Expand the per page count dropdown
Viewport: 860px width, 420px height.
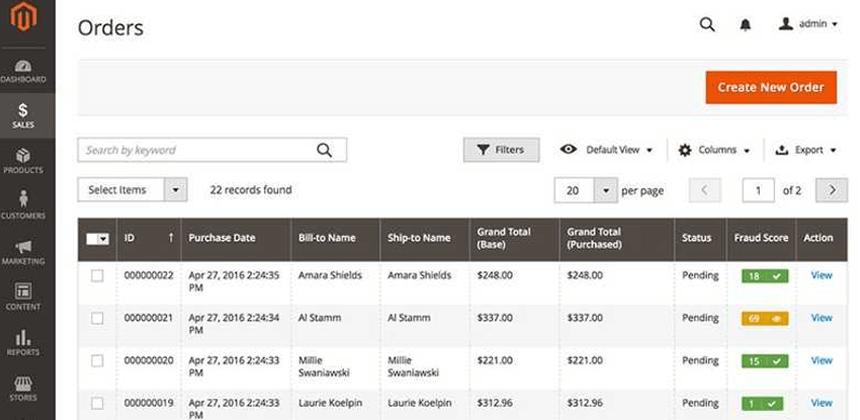(606, 190)
